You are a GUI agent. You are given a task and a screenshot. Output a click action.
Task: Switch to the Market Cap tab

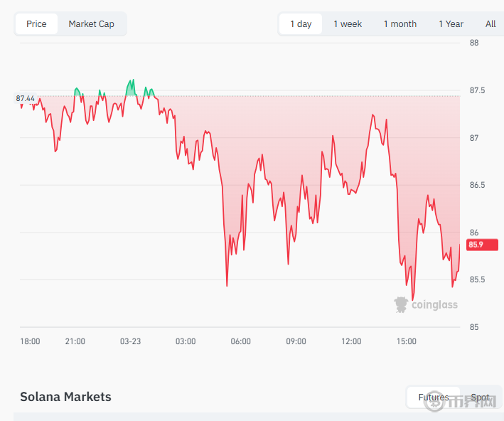coord(91,23)
